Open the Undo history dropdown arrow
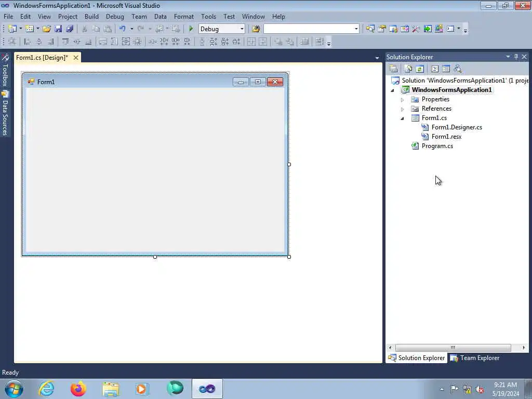The height and width of the screenshot is (399, 532). click(x=131, y=29)
